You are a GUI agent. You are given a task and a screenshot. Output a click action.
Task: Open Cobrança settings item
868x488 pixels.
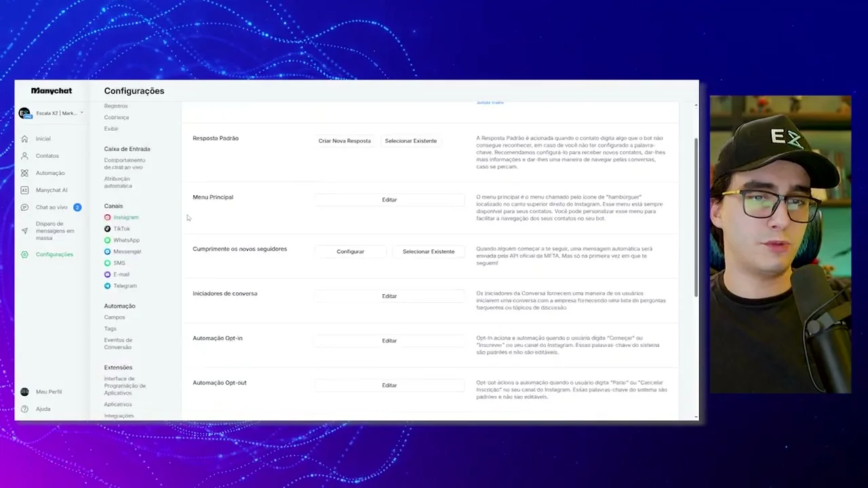pos(117,117)
